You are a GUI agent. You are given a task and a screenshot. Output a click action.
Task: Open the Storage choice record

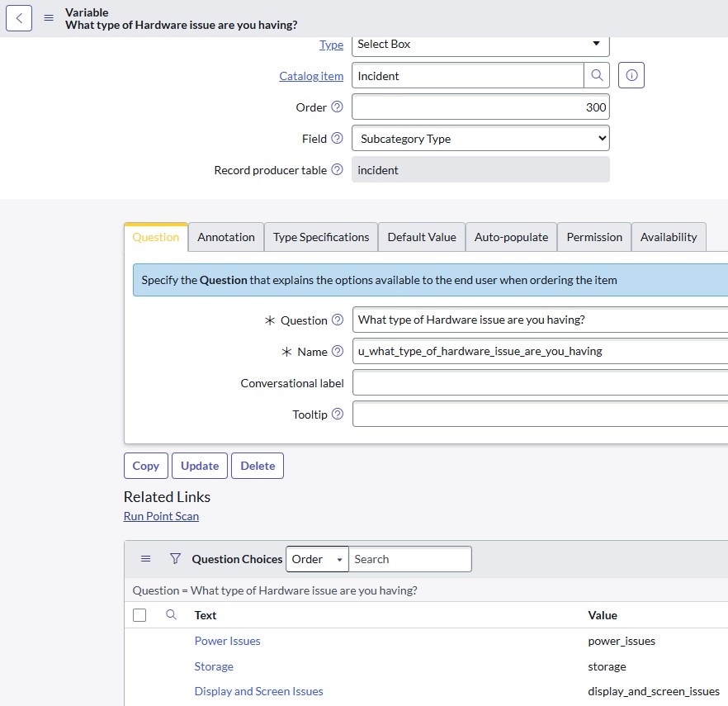click(214, 666)
